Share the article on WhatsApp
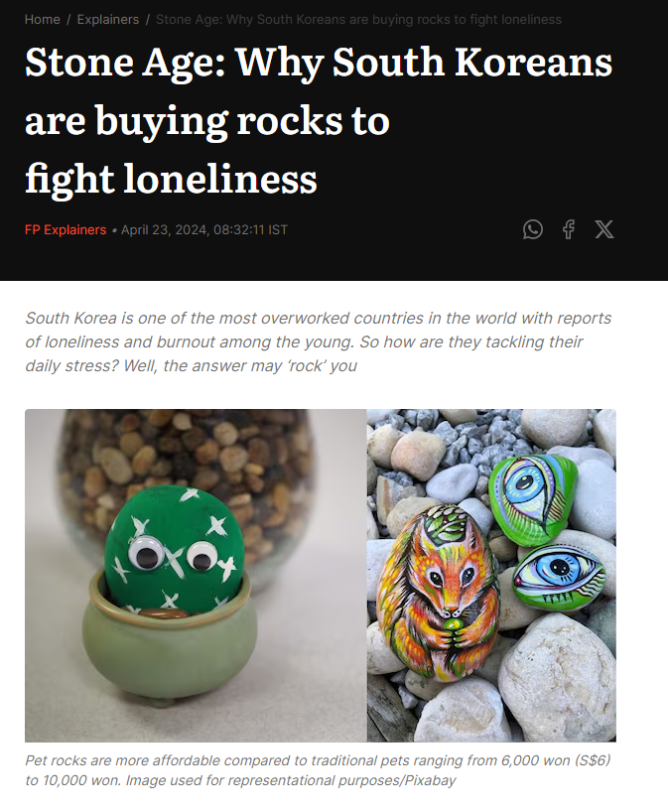This screenshot has width=668, height=812. tap(532, 229)
